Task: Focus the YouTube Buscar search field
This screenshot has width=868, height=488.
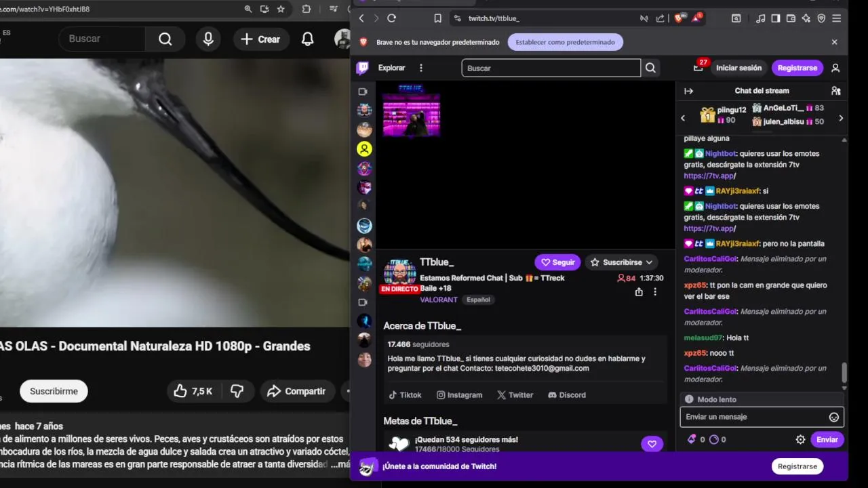Action: tap(102, 39)
